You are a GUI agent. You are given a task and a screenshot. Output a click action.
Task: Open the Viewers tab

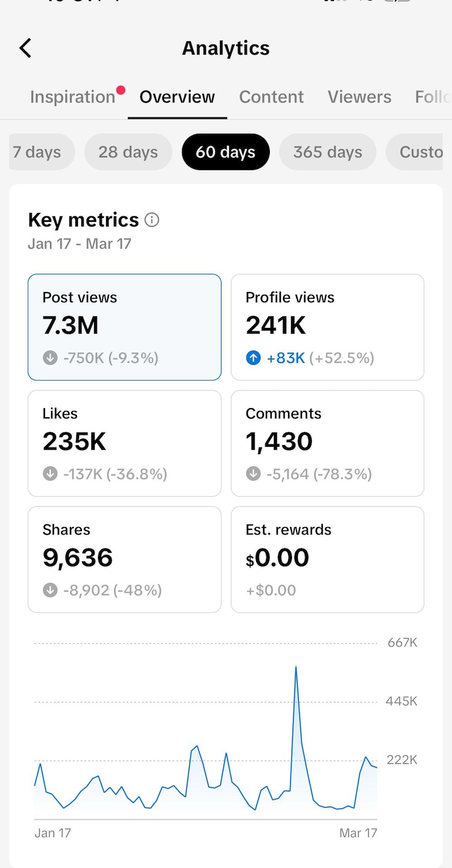(x=359, y=97)
